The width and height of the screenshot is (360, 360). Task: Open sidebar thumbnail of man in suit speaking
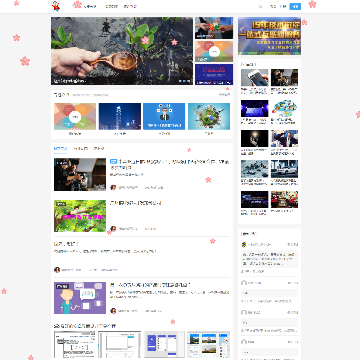[284, 139]
